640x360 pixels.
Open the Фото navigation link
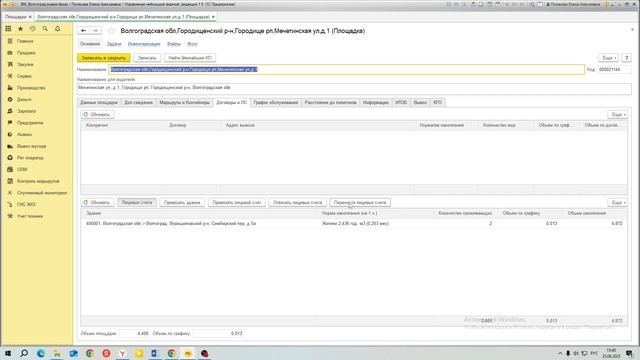click(192, 44)
